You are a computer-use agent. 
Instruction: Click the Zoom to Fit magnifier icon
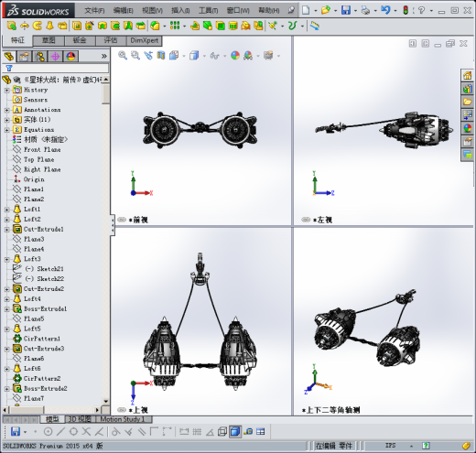pos(123,56)
